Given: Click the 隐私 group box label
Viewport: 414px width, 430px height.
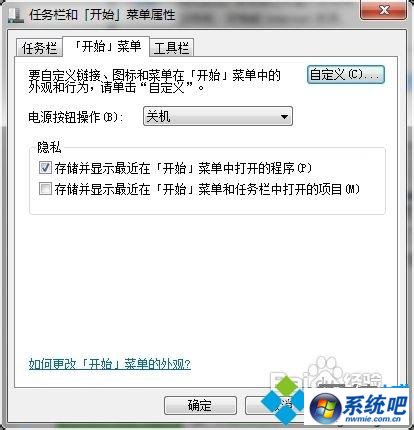Looking at the screenshot, I should [49, 147].
